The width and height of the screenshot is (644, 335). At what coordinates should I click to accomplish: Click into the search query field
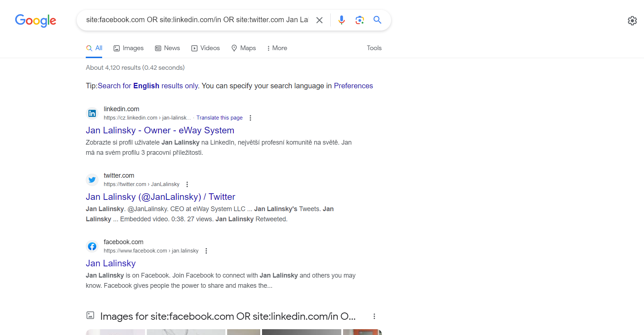(197, 20)
